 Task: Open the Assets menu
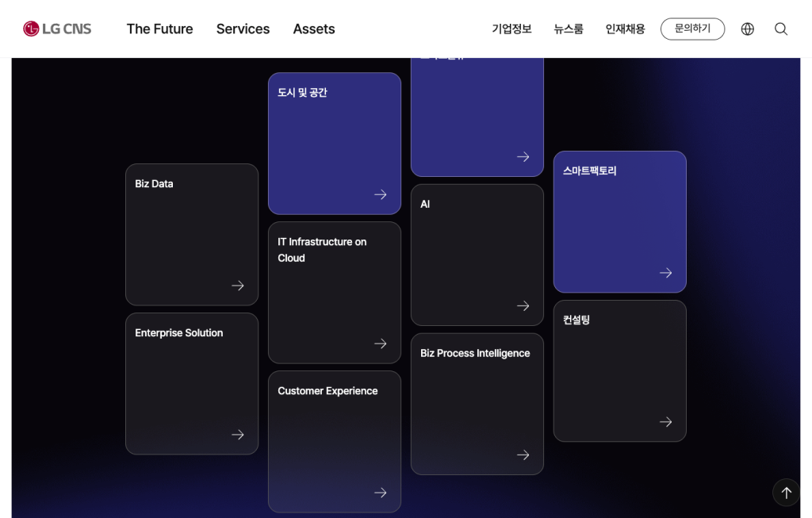click(314, 29)
